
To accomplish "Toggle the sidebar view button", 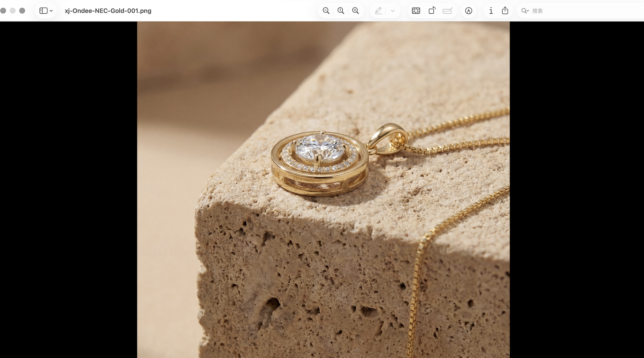I will pyautogui.click(x=44, y=11).
